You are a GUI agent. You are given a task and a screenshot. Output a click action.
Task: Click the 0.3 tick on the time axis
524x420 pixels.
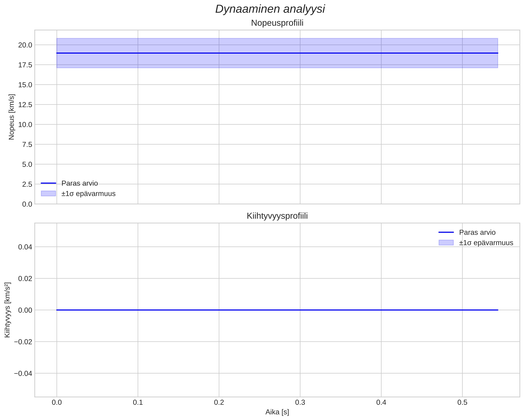click(300, 402)
